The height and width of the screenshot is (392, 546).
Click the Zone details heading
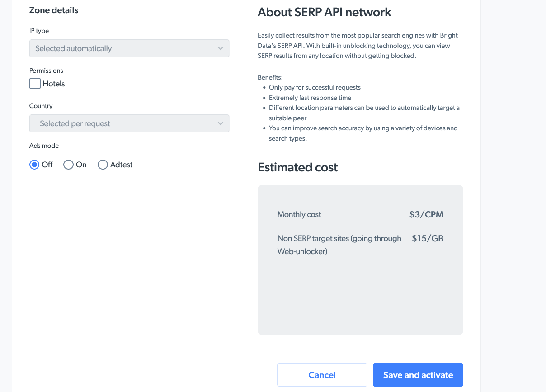click(54, 10)
